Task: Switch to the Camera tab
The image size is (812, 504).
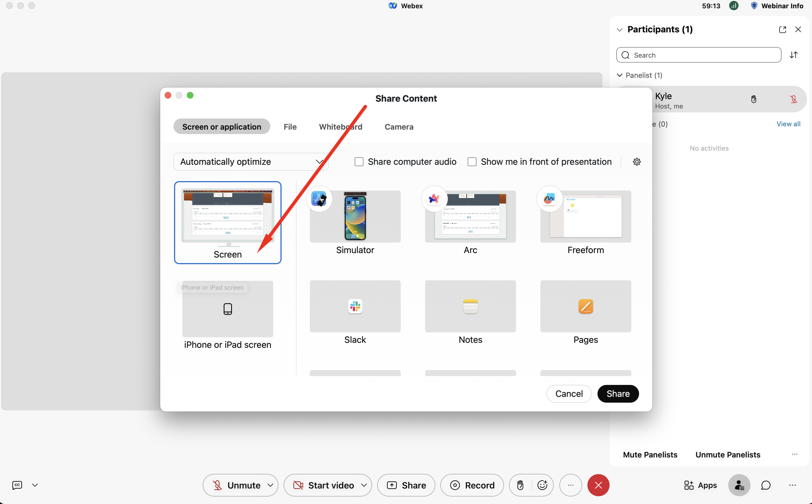Action: tap(399, 127)
